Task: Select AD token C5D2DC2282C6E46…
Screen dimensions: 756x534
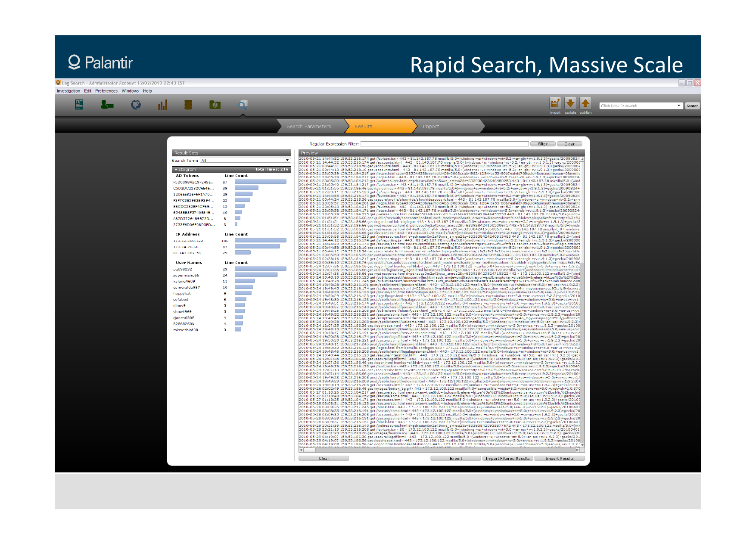Action: pyautogui.click(x=194, y=188)
